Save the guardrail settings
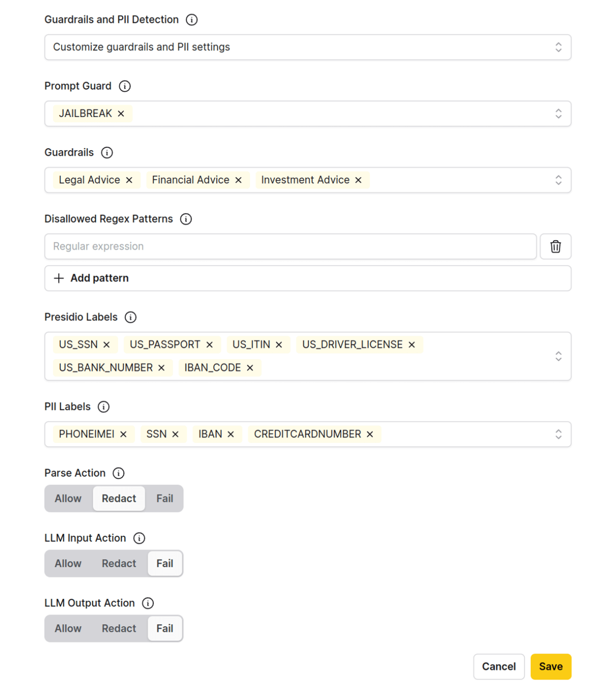 point(551,666)
